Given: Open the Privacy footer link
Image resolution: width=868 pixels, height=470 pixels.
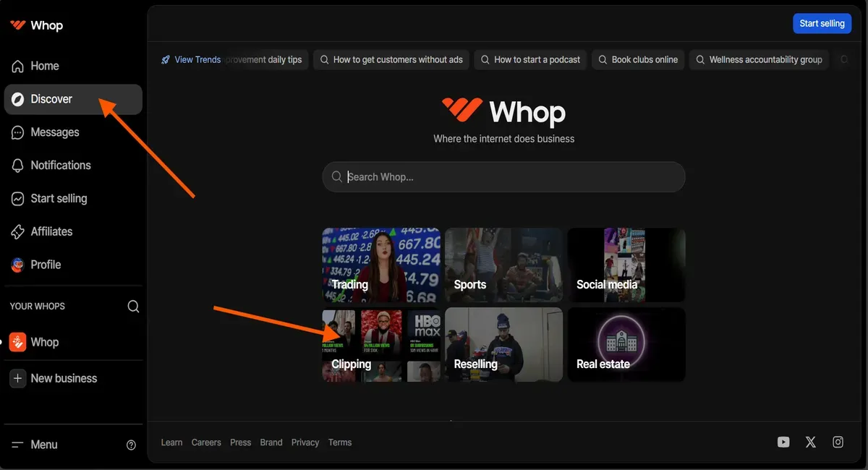Looking at the screenshot, I should (305, 442).
